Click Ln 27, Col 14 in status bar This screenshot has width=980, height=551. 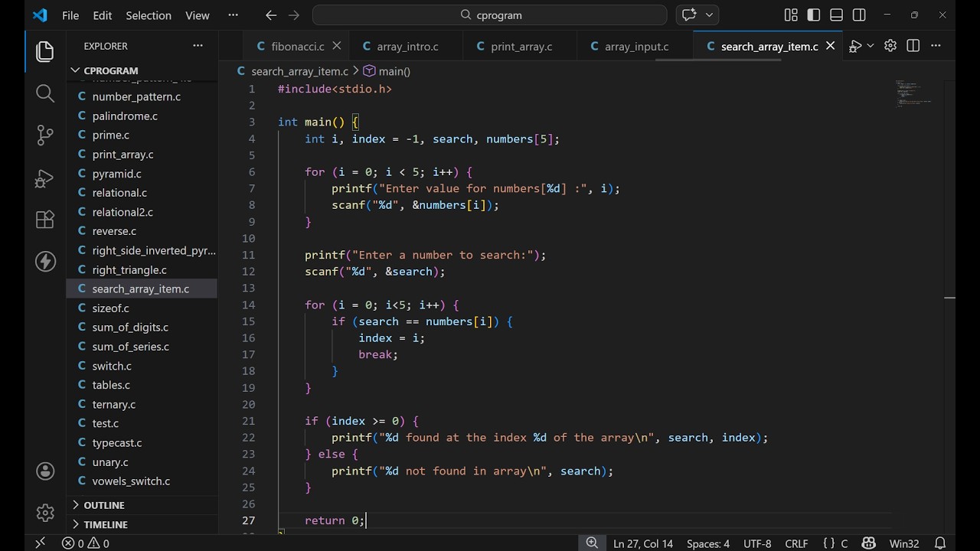pos(643,543)
